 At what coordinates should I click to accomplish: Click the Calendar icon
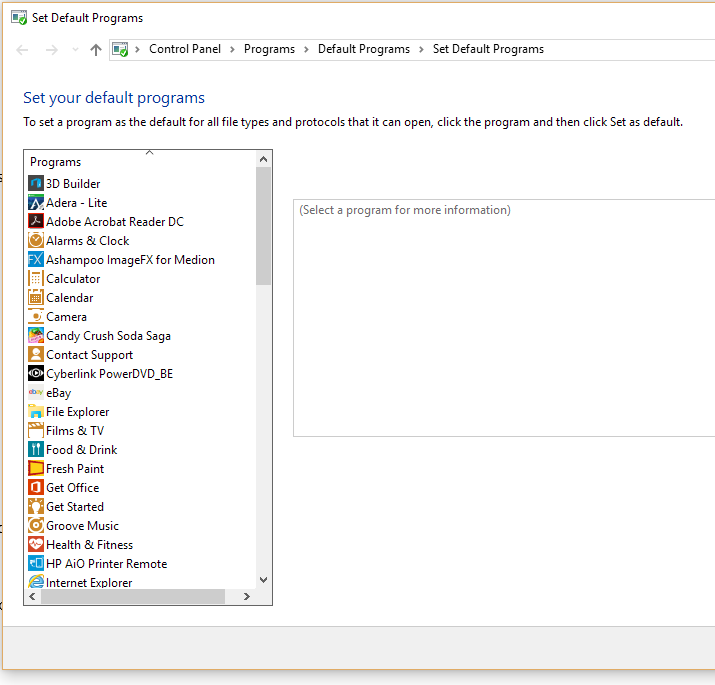pyautogui.click(x=36, y=297)
